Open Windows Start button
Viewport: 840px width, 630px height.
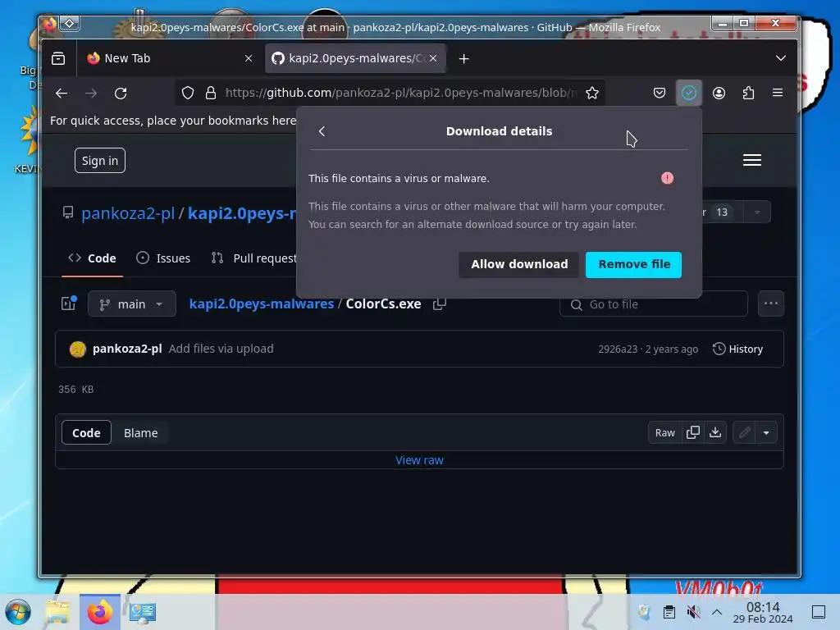coord(18,612)
